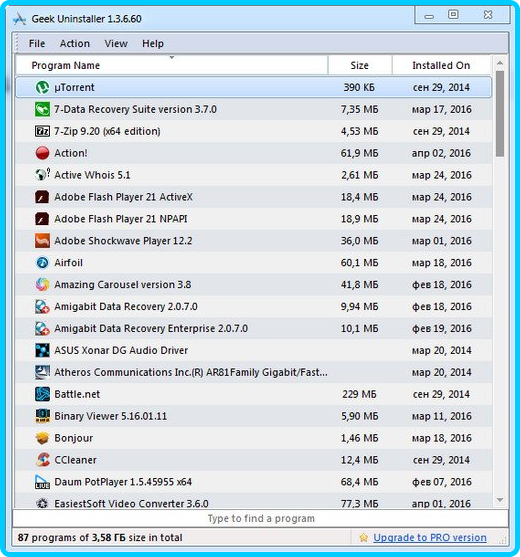This screenshot has width=520, height=557.
Task: Click the star icon beside Upgrade link
Action: 363,538
